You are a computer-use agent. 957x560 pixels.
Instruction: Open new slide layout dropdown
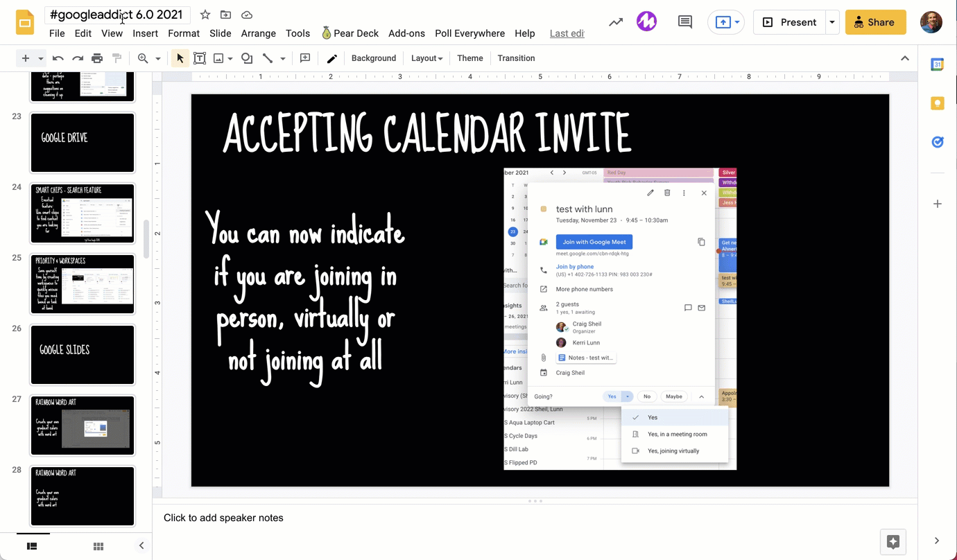[x=41, y=58]
